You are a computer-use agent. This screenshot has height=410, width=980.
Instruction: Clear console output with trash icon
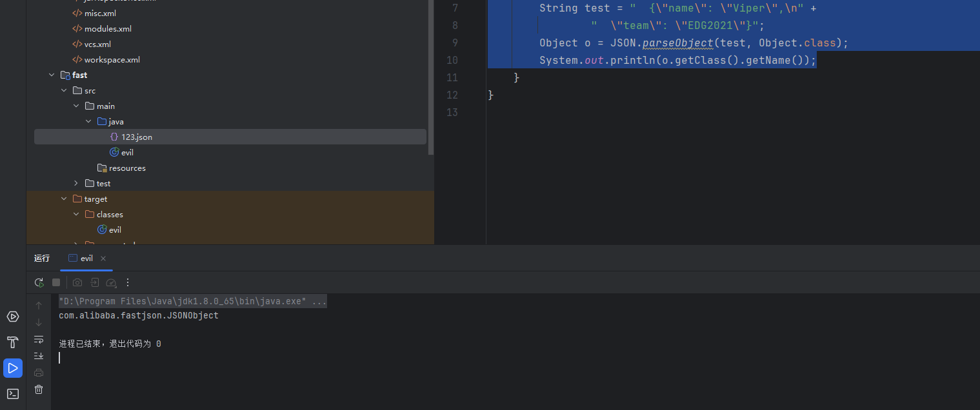tap(39, 389)
